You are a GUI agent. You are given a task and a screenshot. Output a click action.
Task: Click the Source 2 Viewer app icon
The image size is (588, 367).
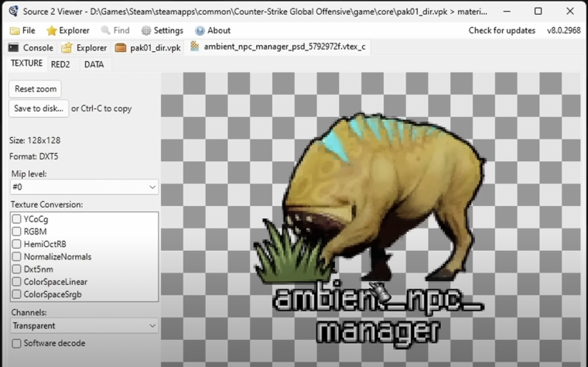[x=14, y=12]
